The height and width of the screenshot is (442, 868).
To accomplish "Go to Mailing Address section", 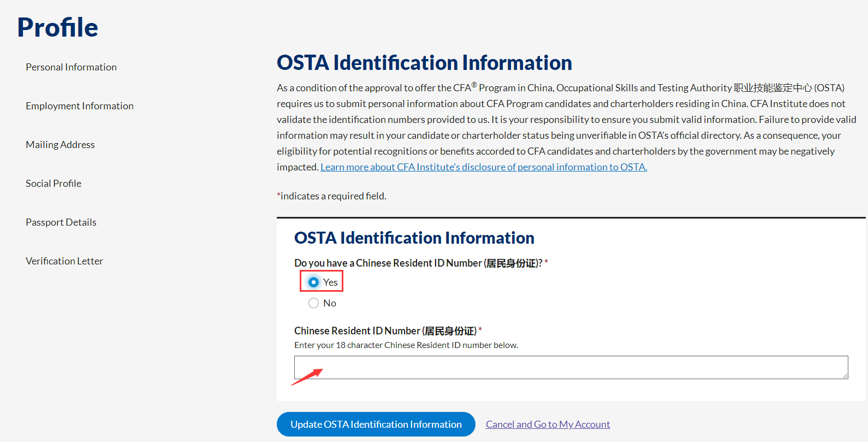I will (x=60, y=145).
